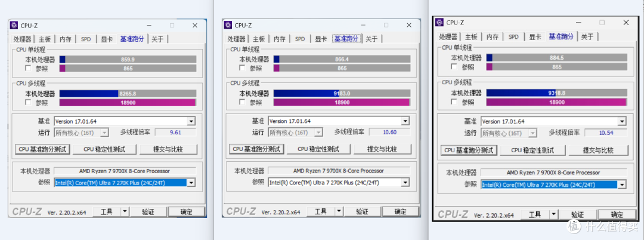Switch to 主板 tab in 859.9 window
The height and width of the screenshot is (240, 644).
(x=45, y=39)
